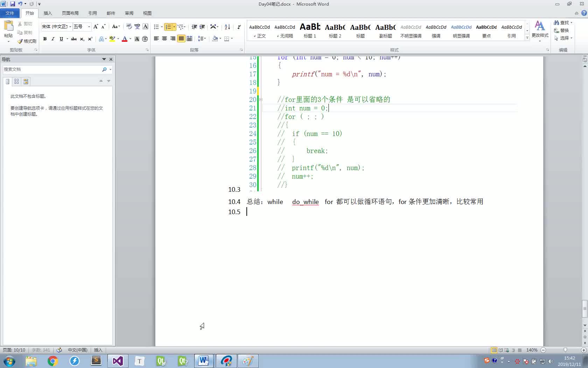Viewport: 588px width, 368px height.
Task: Align text left
Action: point(156,39)
